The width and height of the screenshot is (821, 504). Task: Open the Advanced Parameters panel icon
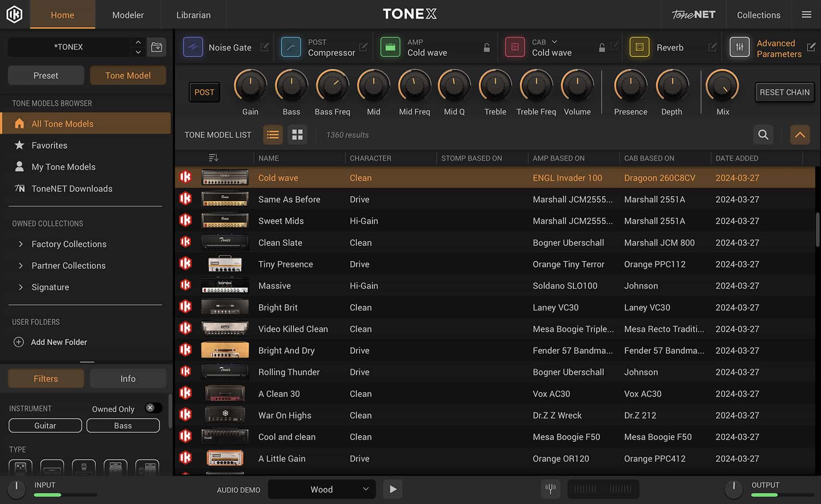739,47
